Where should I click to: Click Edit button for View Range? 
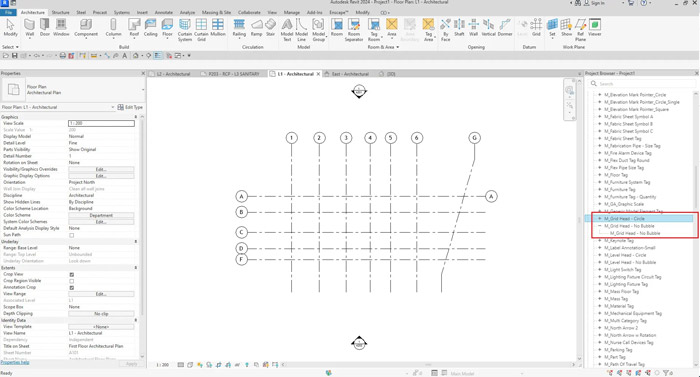tap(101, 294)
